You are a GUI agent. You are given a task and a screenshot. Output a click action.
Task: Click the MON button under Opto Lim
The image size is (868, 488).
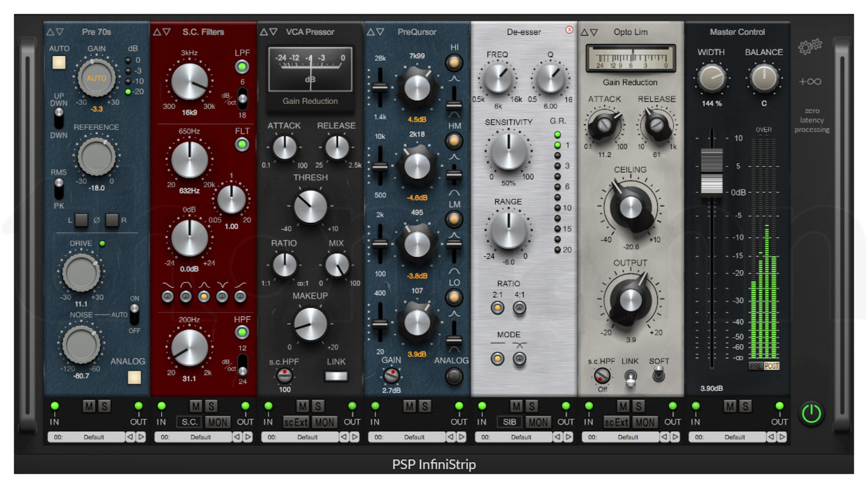645,422
